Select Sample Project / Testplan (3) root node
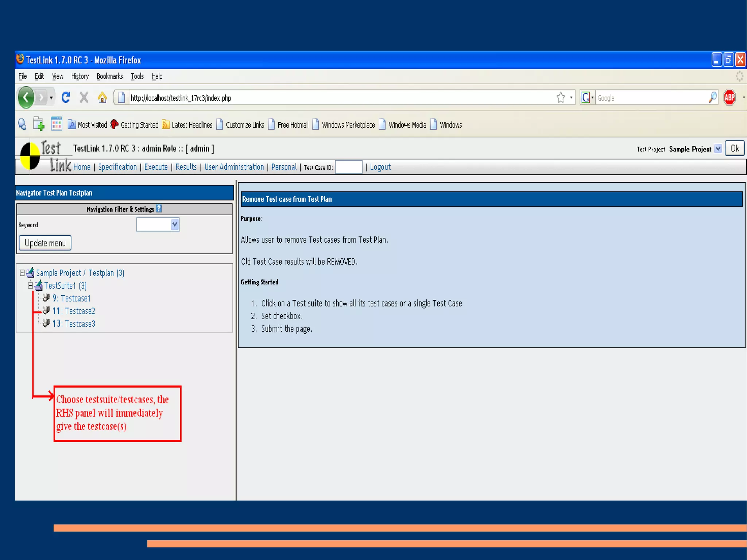The image size is (747, 560). (x=80, y=273)
